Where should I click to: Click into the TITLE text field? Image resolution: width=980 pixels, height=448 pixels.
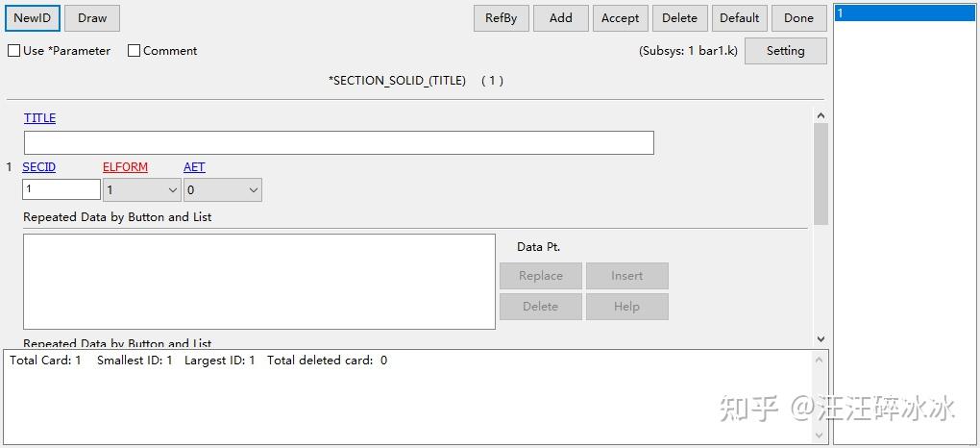338,143
